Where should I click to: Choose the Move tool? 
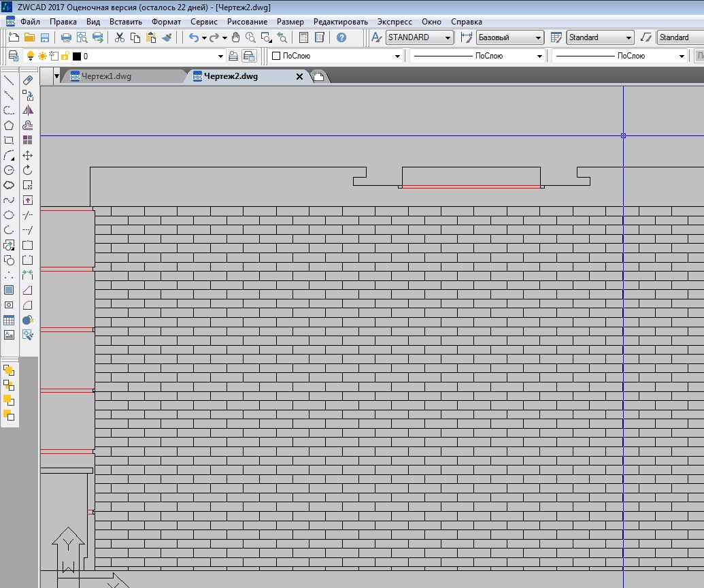click(28, 156)
